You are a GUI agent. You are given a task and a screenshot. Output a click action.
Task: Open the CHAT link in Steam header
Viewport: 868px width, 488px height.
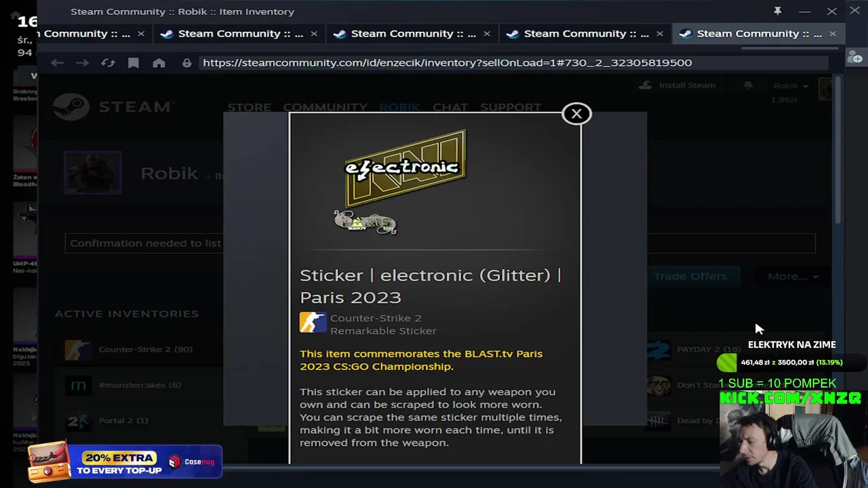450,107
